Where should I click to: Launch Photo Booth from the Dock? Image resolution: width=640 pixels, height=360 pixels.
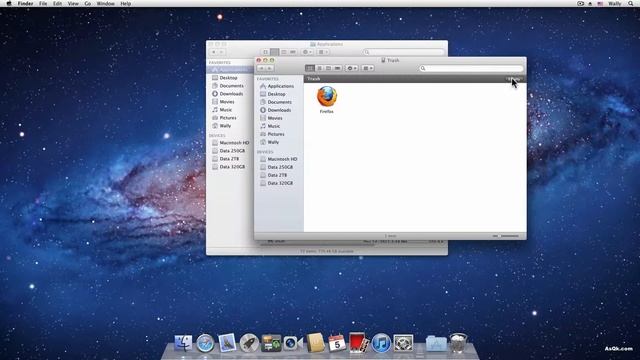click(x=359, y=342)
